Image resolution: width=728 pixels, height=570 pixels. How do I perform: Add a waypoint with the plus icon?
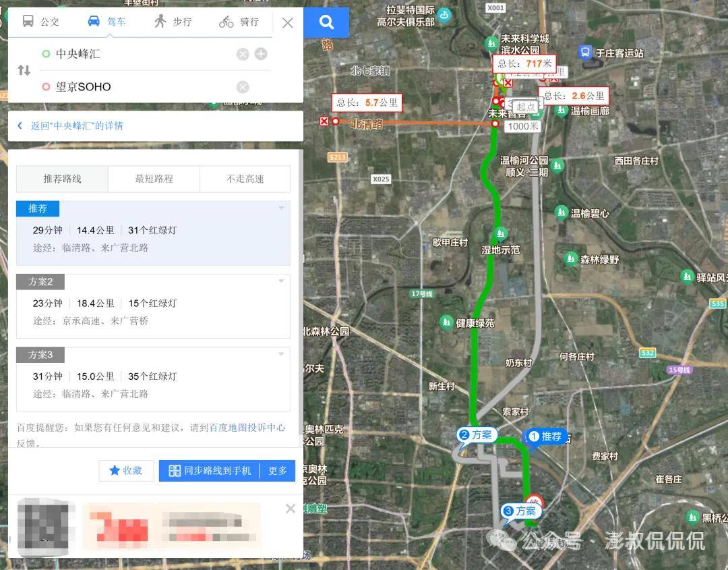[x=261, y=54]
